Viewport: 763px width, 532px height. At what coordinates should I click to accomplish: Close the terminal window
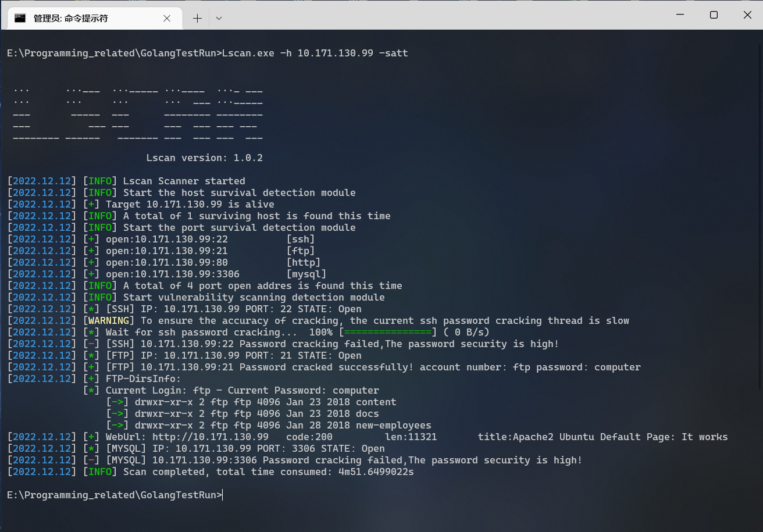[747, 15]
